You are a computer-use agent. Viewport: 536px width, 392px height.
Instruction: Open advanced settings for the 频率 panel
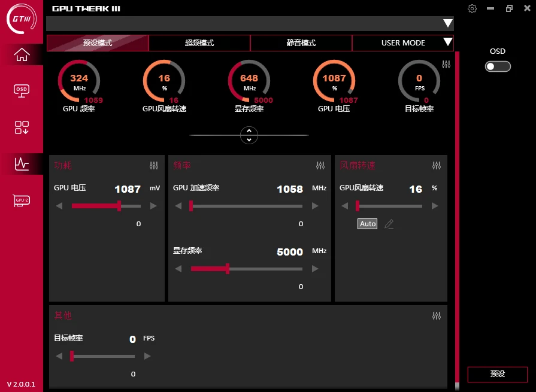[x=320, y=165]
